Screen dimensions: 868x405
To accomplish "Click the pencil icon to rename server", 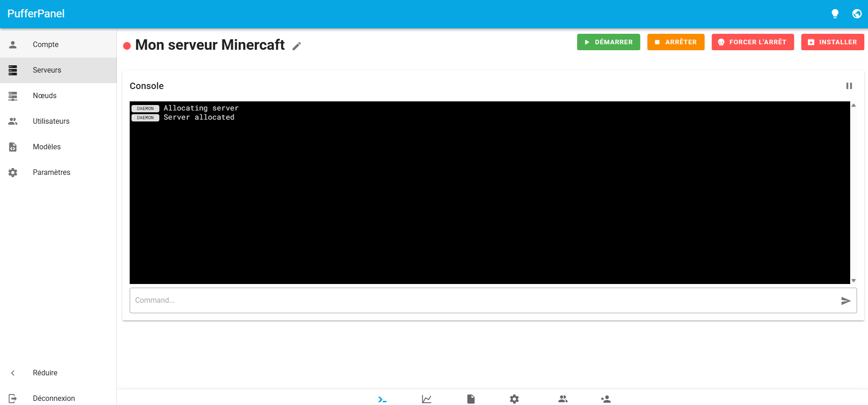I will pyautogui.click(x=297, y=46).
